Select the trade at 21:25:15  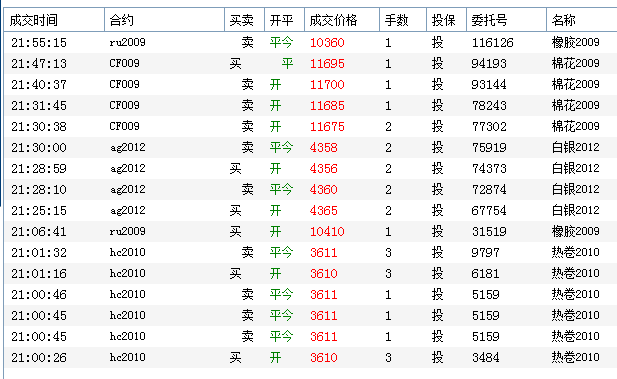click(310, 211)
